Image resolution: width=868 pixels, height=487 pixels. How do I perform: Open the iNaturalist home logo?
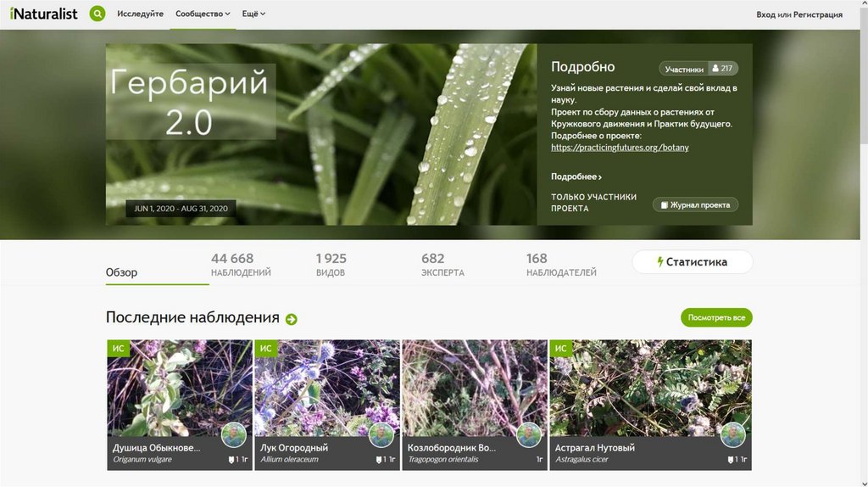click(44, 14)
